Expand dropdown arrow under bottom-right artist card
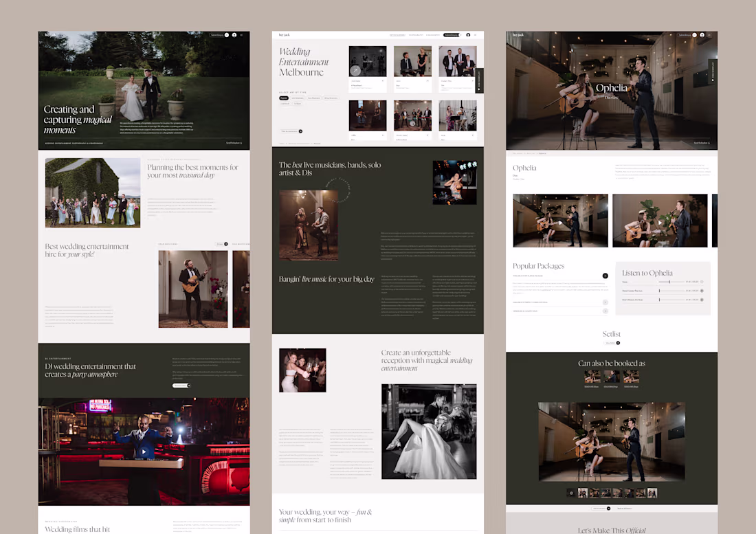This screenshot has height=534, width=756. [473, 135]
